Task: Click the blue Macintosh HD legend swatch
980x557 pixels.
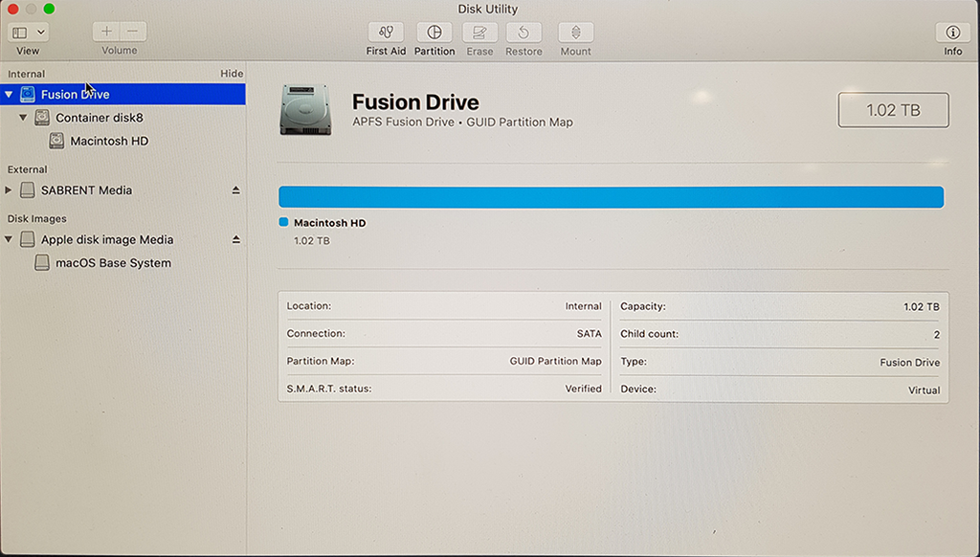Action: pos(283,222)
